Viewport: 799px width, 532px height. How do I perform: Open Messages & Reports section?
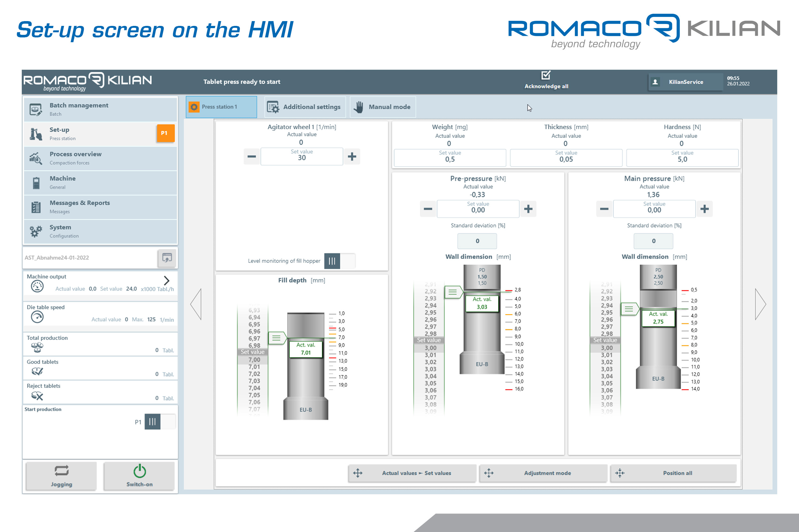tap(100, 207)
